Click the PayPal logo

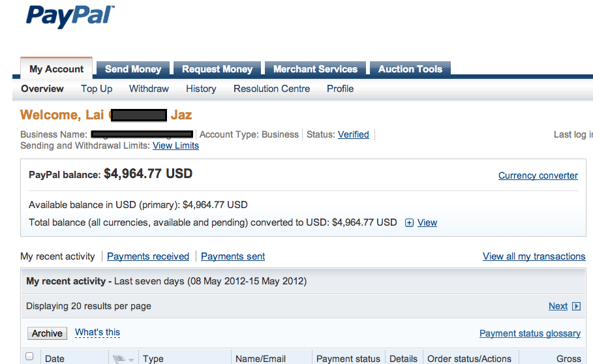pos(70,17)
